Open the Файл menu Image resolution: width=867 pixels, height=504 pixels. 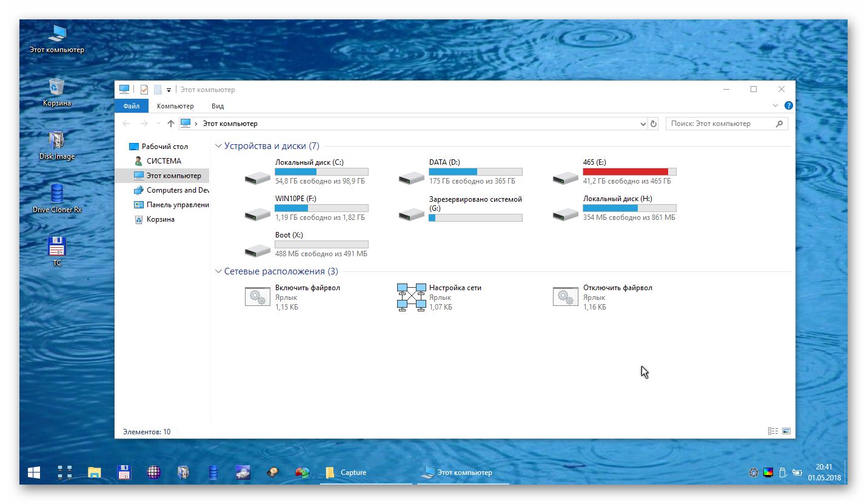pos(131,105)
